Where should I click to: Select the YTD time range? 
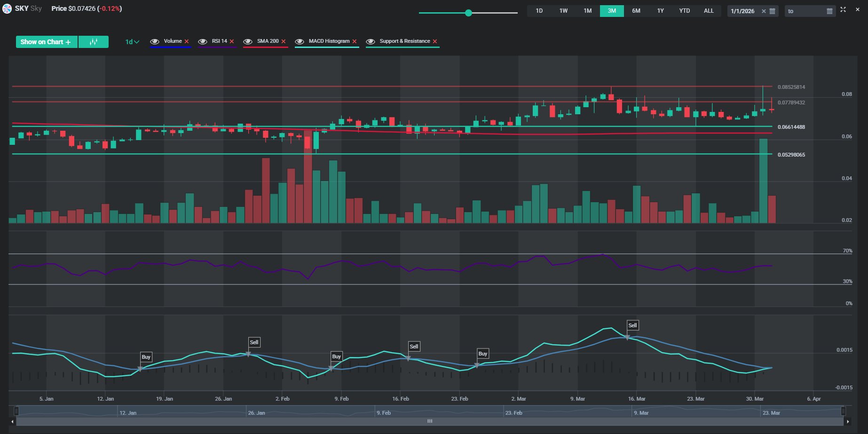tap(684, 11)
